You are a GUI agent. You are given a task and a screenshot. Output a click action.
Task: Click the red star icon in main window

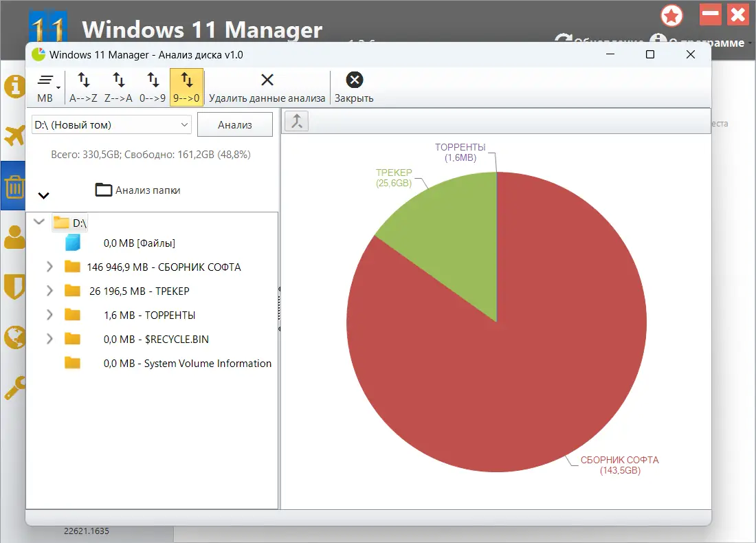point(671,16)
